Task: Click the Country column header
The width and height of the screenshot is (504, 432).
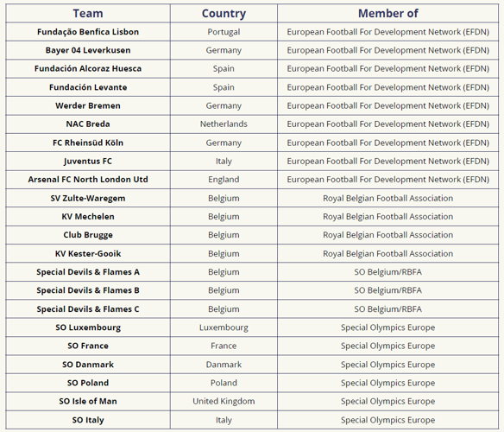Action: click(224, 14)
